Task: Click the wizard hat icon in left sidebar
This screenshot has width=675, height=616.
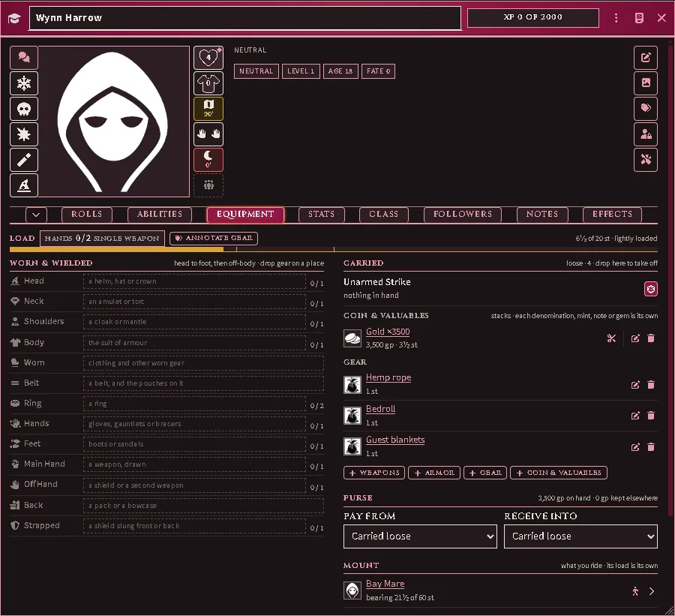Action: tap(24, 185)
